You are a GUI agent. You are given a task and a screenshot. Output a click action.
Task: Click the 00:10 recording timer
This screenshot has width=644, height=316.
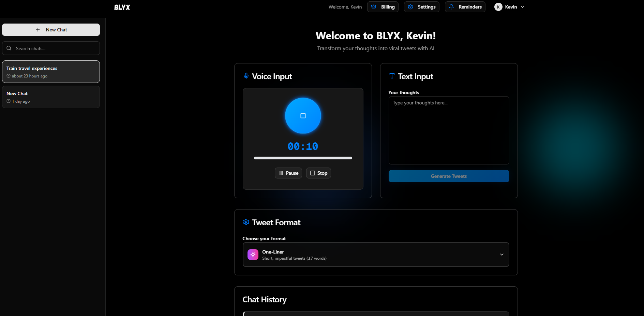click(303, 146)
